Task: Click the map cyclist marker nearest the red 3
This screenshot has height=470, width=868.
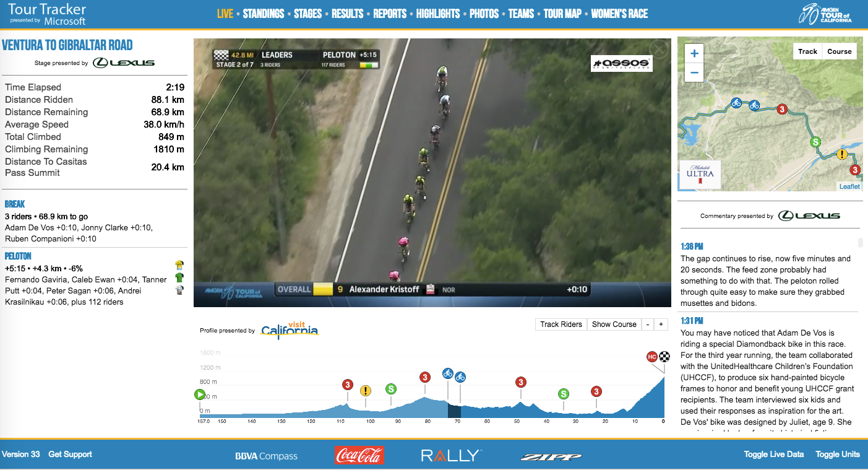Action: pyautogui.click(x=754, y=105)
